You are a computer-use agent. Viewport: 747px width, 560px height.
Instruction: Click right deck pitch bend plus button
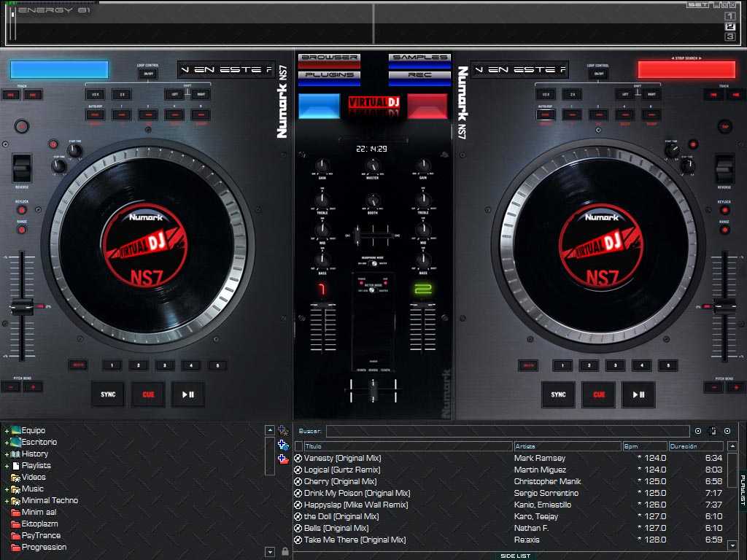pos(736,387)
